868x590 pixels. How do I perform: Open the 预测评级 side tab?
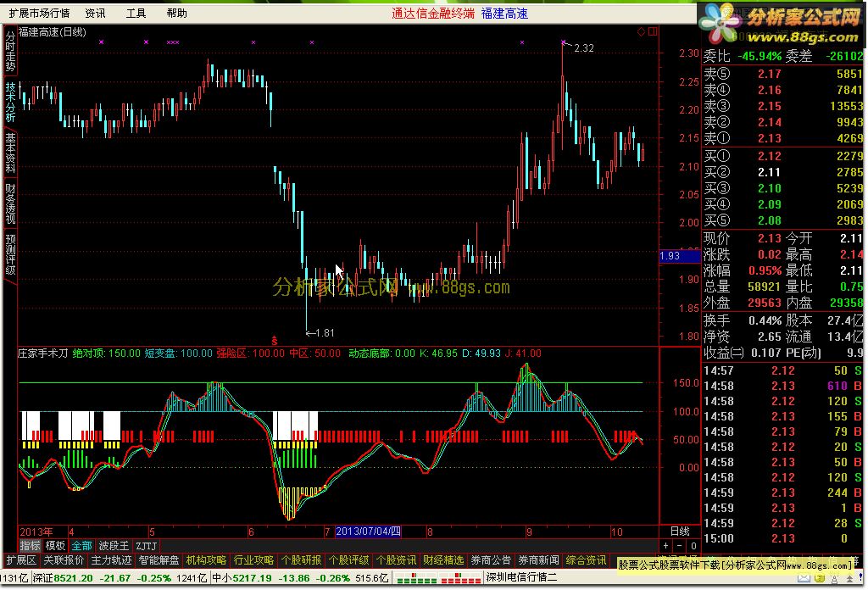point(10,254)
